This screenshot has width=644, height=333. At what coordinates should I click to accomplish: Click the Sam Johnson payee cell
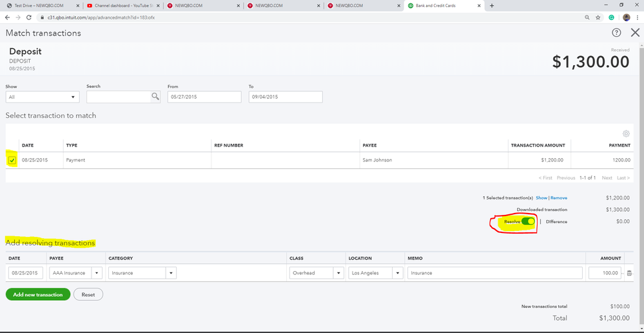(x=433, y=160)
